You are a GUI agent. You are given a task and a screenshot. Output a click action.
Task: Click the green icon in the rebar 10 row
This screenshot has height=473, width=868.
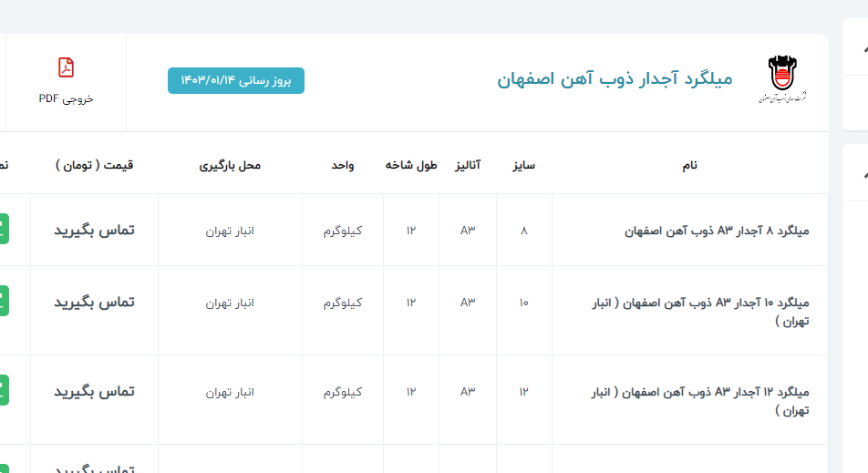(4, 301)
